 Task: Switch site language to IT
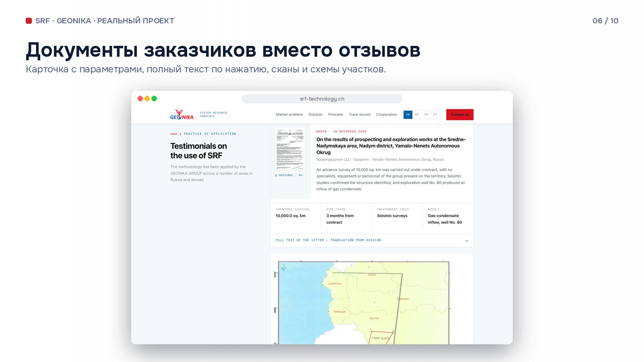435,115
